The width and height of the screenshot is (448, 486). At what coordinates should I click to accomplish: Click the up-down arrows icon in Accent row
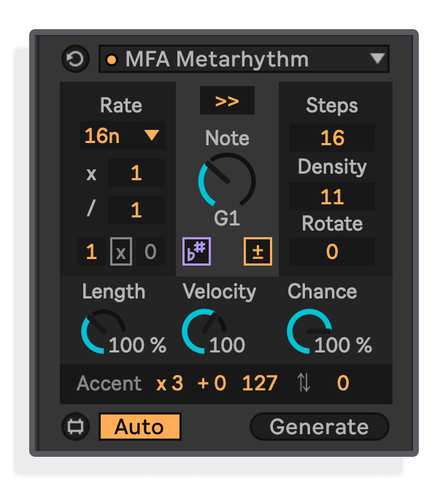click(x=304, y=382)
